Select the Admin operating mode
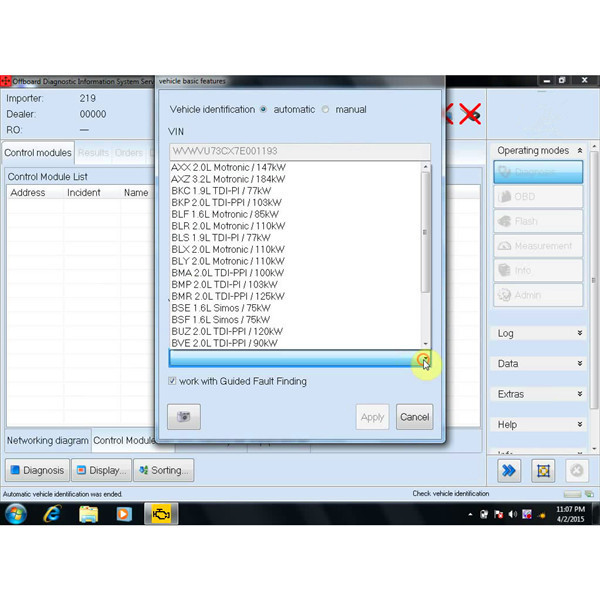 click(538, 295)
